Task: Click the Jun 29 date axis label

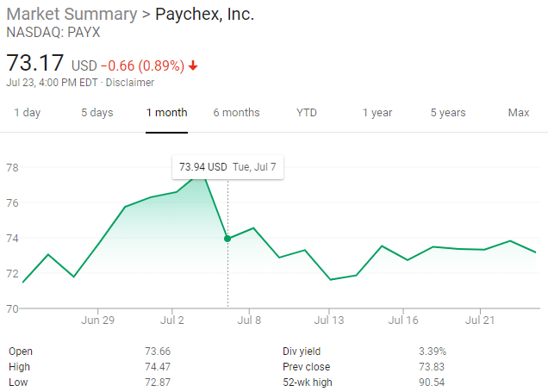Action: coord(97,320)
